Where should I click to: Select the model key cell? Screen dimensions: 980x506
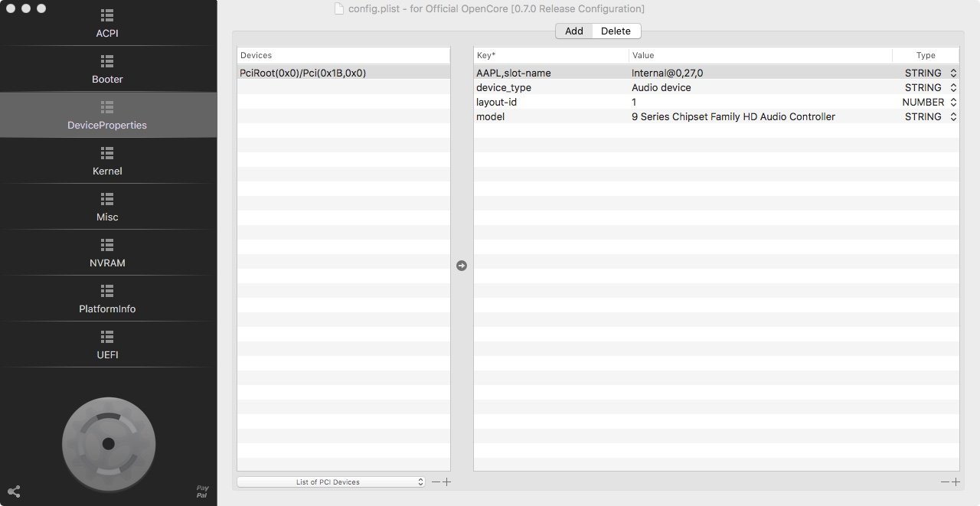tap(551, 116)
